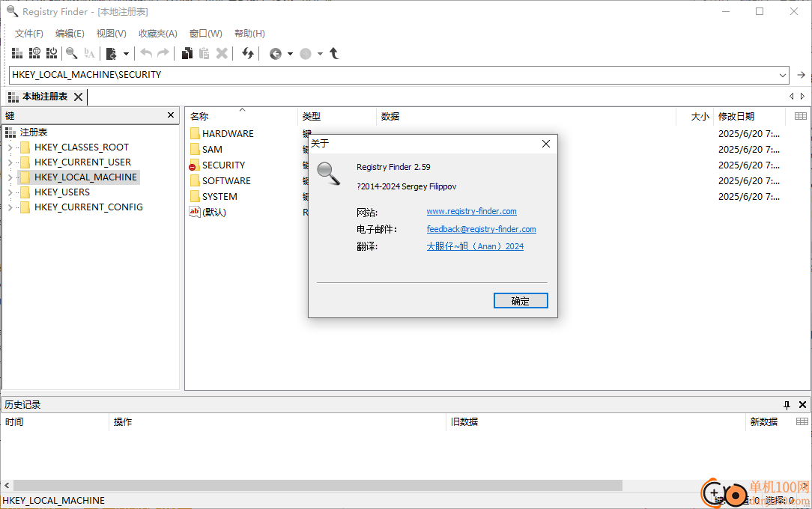812x509 pixels.
Task: Select the SECURITY key with red icon
Action: point(224,165)
